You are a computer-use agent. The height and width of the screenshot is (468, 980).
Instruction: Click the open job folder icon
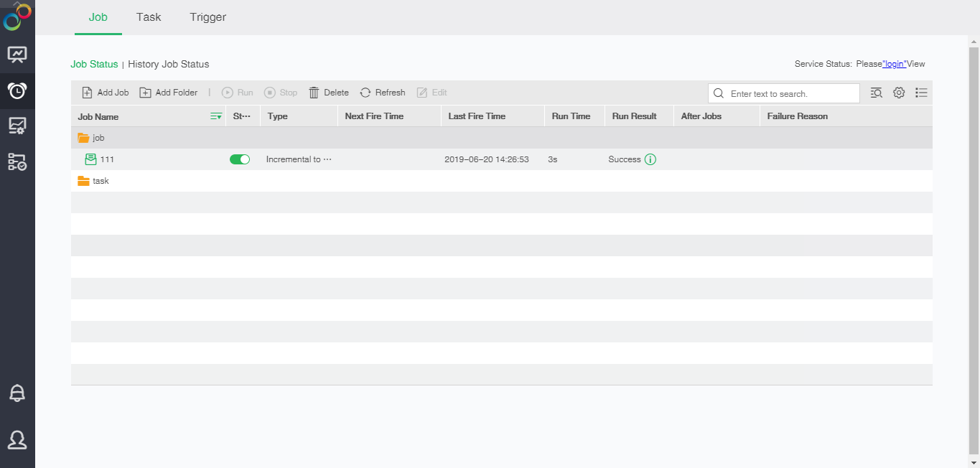point(83,138)
